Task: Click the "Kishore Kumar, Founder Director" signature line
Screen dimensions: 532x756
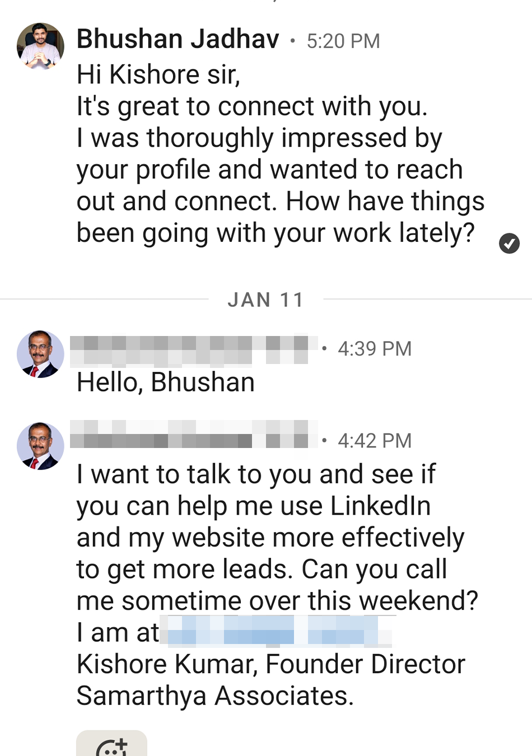Action: coord(270,664)
